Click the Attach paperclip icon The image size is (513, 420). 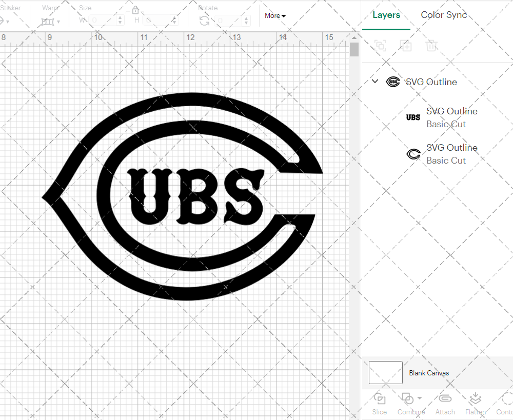[445, 398]
